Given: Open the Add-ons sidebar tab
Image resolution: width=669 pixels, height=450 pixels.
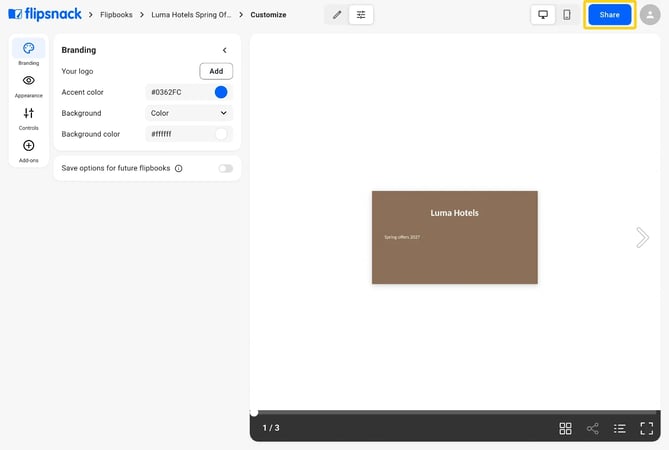Looking at the screenshot, I should pyautogui.click(x=29, y=151).
